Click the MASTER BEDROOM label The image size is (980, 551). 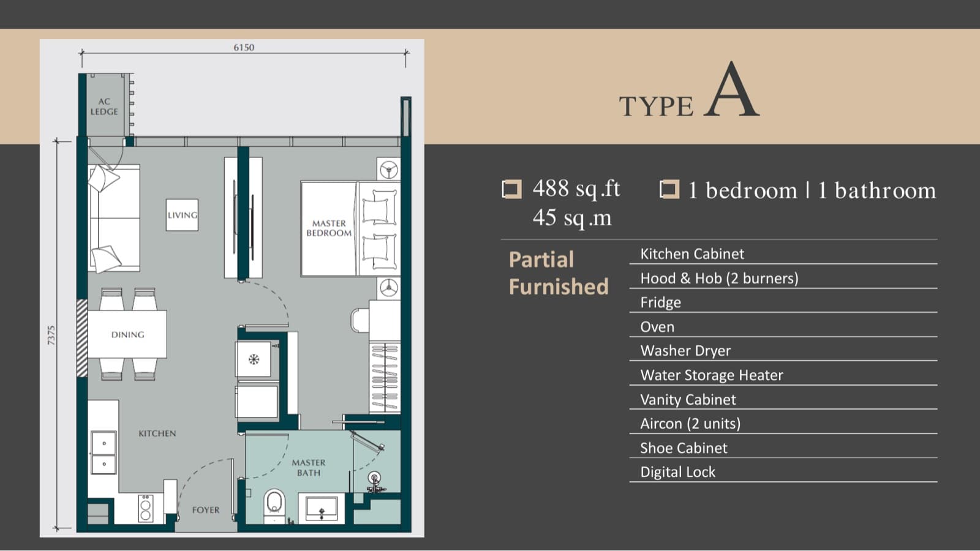coord(329,228)
